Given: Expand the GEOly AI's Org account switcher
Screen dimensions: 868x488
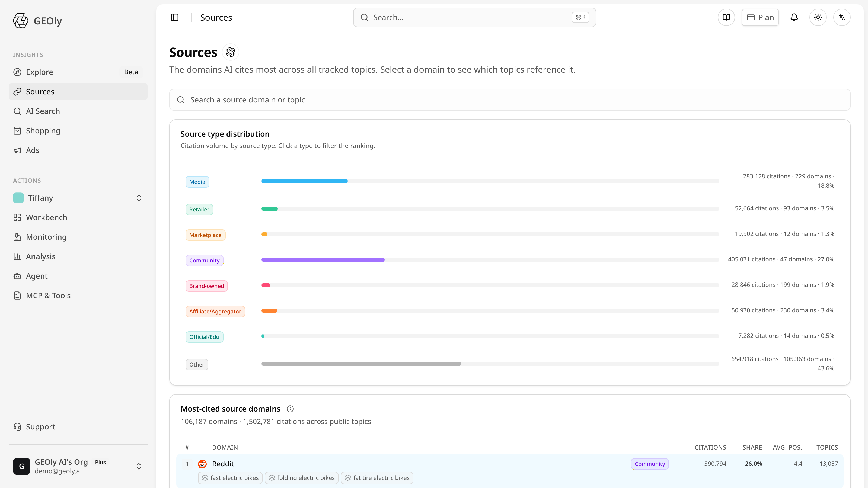Looking at the screenshot, I should point(139,466).
